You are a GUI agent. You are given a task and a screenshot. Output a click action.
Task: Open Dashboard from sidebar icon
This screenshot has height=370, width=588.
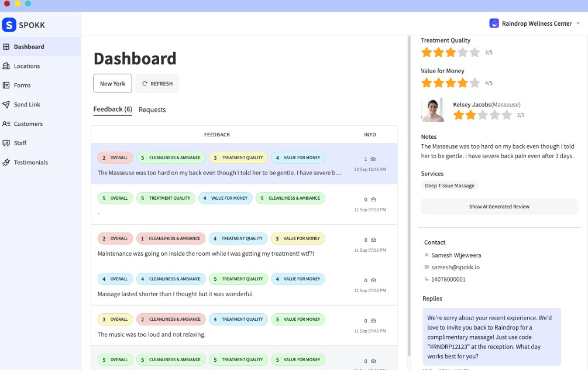coord(6,47)
